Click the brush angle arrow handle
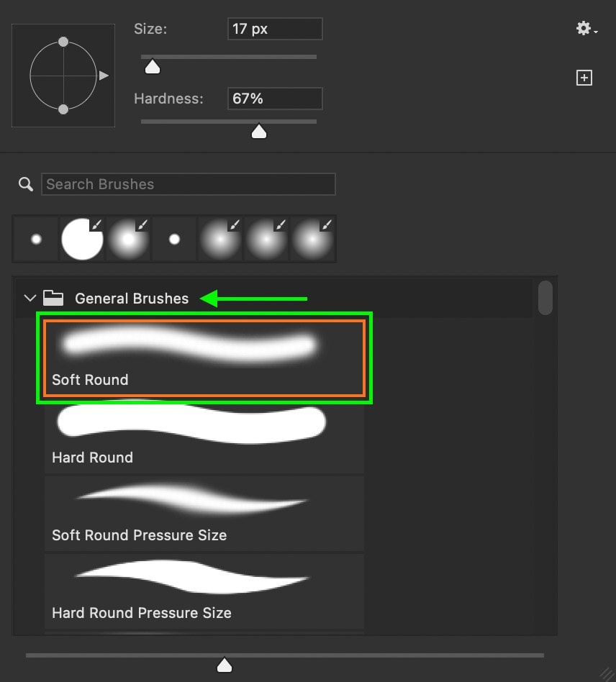The width and height of the screenshot is (616, 682). [104, 76]
